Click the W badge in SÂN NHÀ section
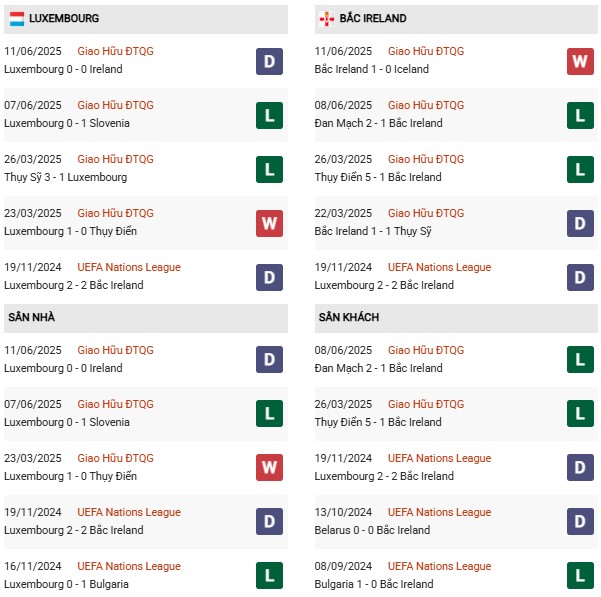 pos(269,468)
